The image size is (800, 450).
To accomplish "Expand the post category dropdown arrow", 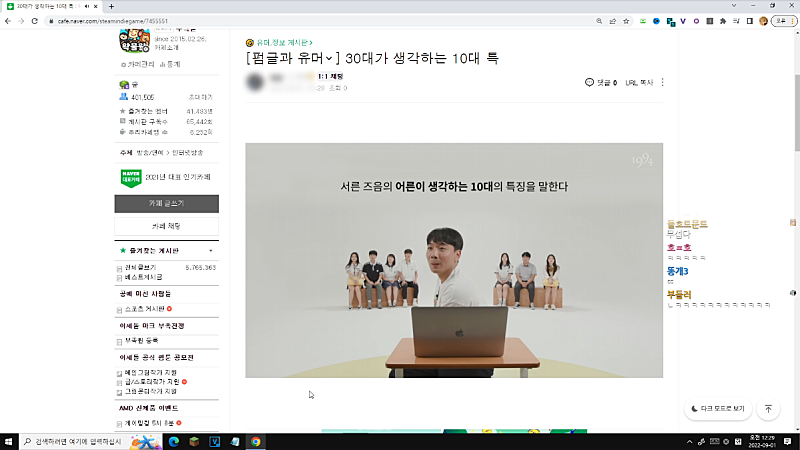I will pos(329,59).
